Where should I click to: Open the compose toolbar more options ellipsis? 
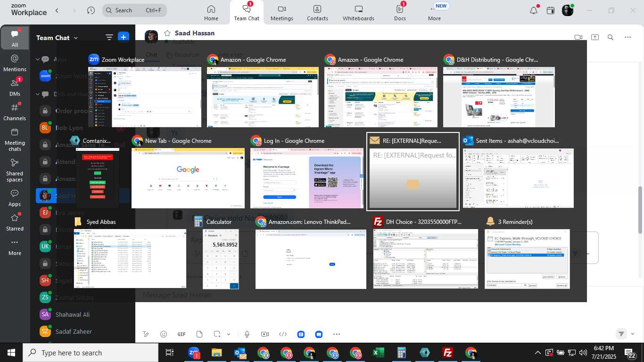337,334
